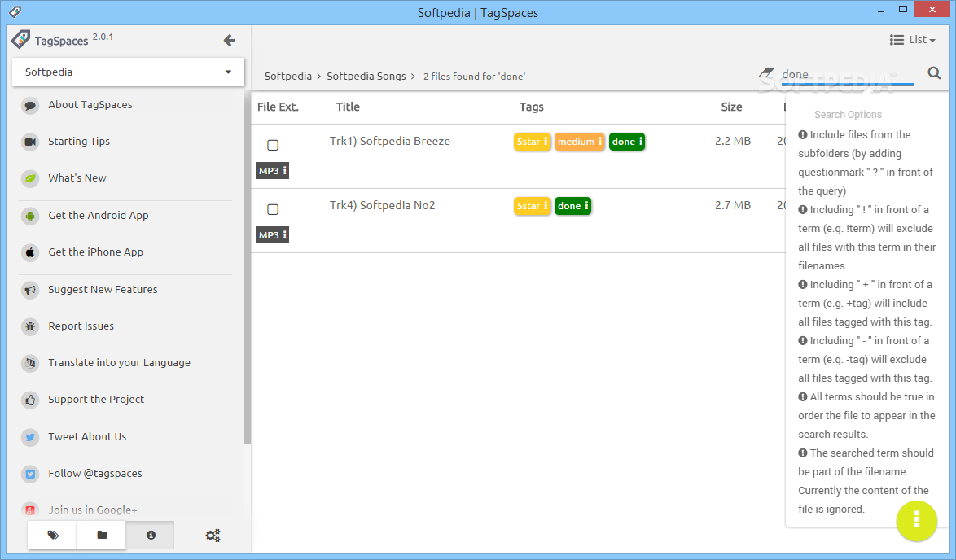Screen dimensions: 956x560
Task: Open the medium tag menu
Action: (579, 142)
